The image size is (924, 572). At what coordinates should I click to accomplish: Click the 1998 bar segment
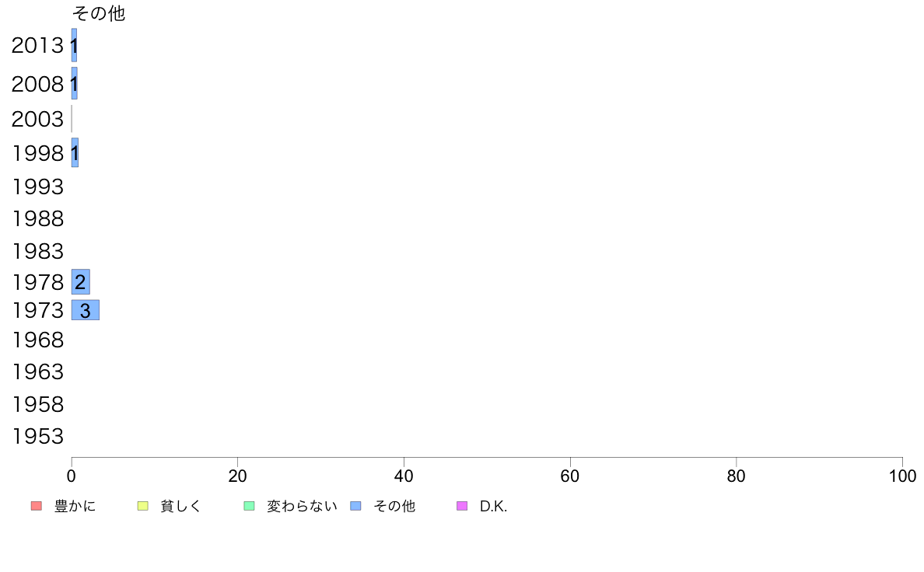click(x=75, y=153)
